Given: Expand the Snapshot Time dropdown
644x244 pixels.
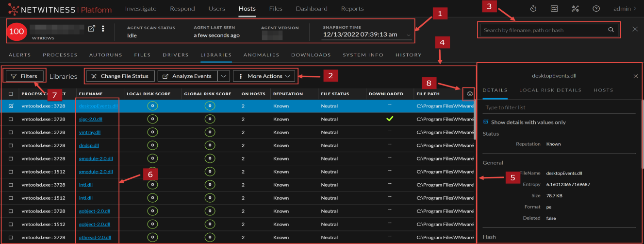Looking at the screenshot, I should [x=409, y=35].
